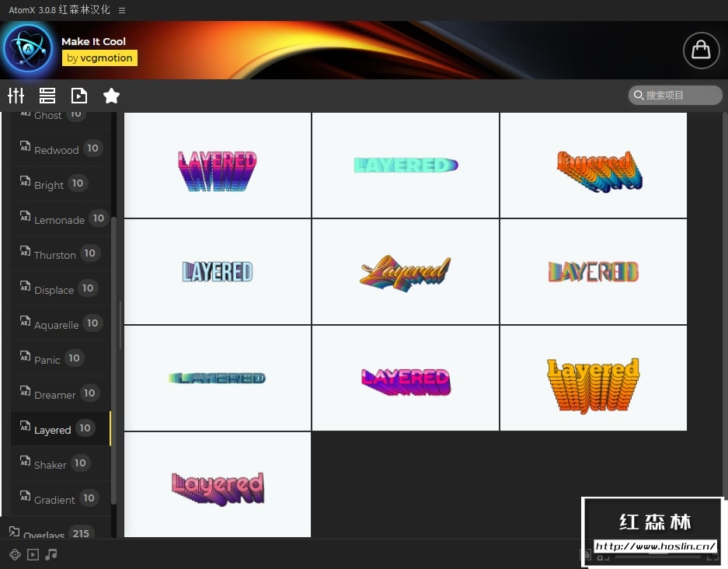Select the Gradient category
Image resolution: width=728 pixels, height=569 pixels.
click(x=61, y=498)
